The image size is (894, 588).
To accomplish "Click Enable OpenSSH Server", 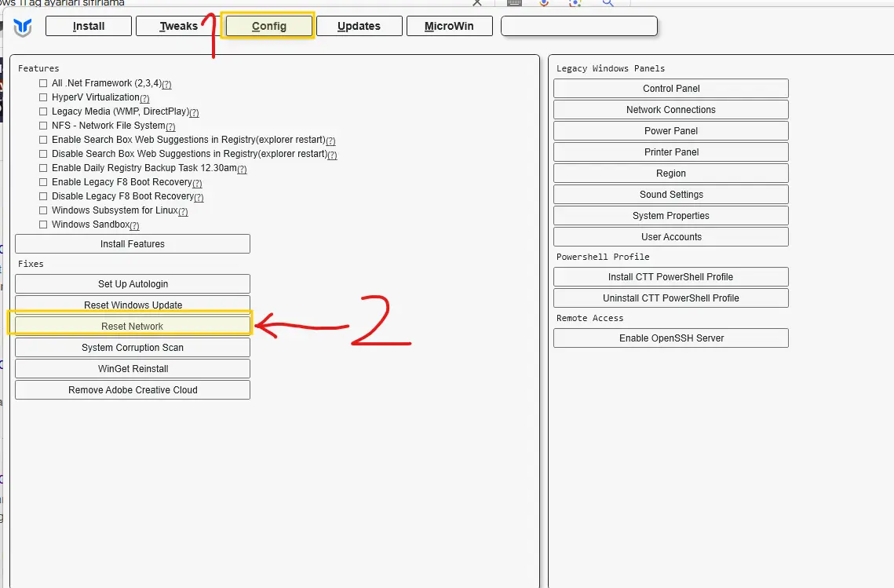I will coord(671,338).
